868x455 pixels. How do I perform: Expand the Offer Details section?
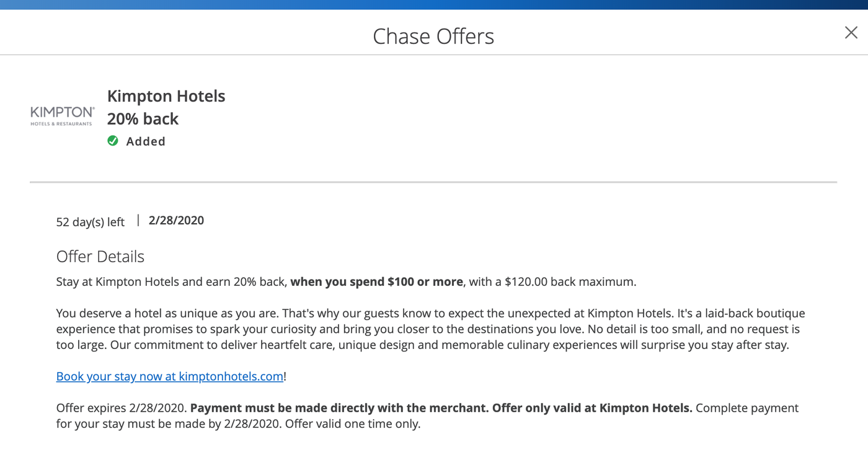coord(100,256)
